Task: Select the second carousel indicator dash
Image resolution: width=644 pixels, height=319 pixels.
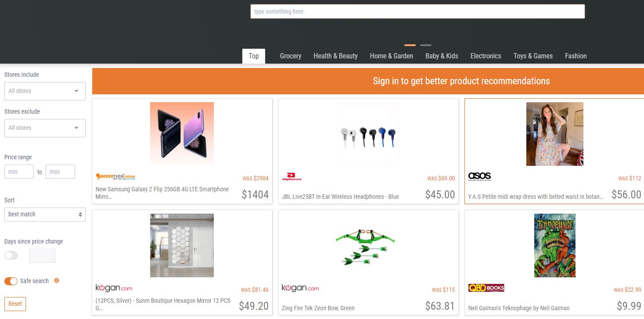Action: coord(426,45)
